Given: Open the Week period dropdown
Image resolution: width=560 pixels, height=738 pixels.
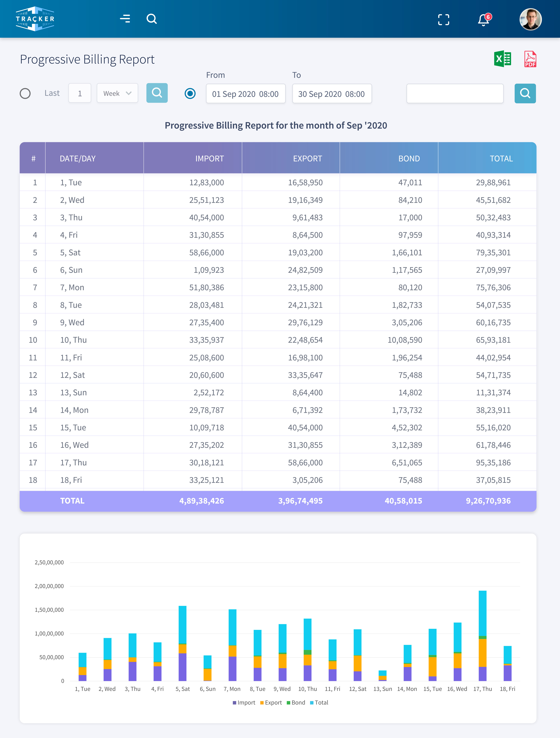Looking at the screenshot, I should click(x=117, y=93).
